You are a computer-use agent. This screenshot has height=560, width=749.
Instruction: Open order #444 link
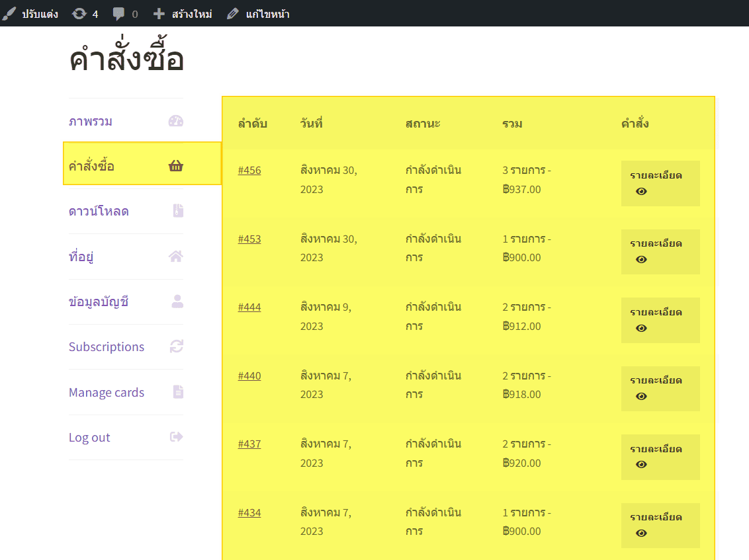tap(249, 307)
